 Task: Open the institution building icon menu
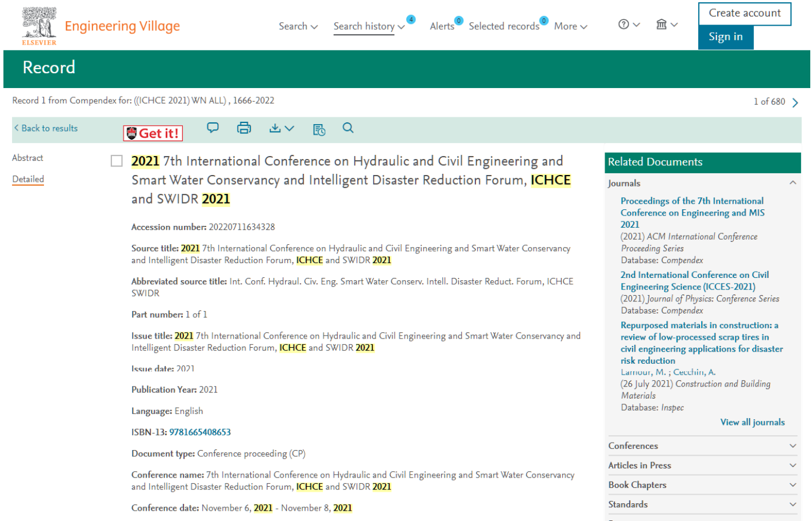[666, 25]
